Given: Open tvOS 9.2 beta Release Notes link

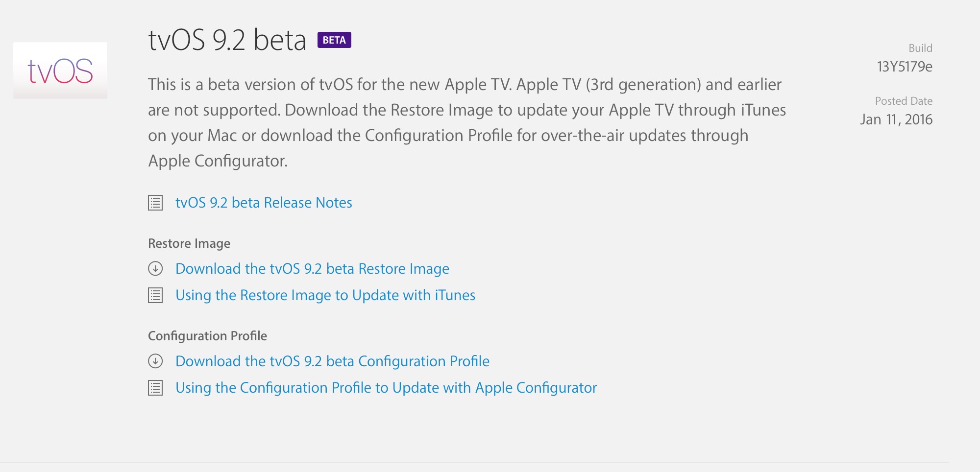Looking at the screenshot, I should pos(264,203).
